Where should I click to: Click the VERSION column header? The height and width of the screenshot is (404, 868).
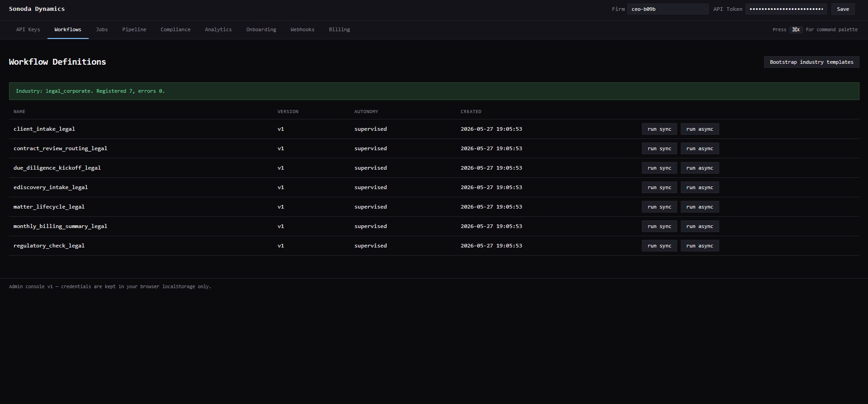pos(288,111)
